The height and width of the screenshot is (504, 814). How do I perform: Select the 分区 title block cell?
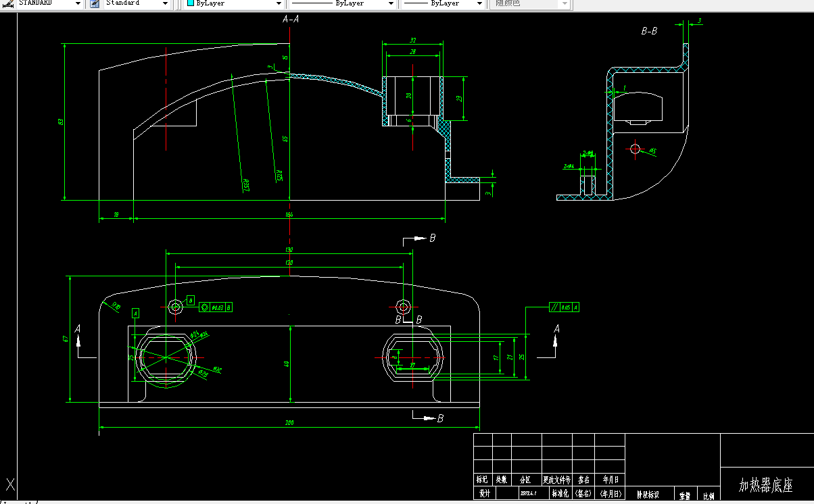click(525, 480)
